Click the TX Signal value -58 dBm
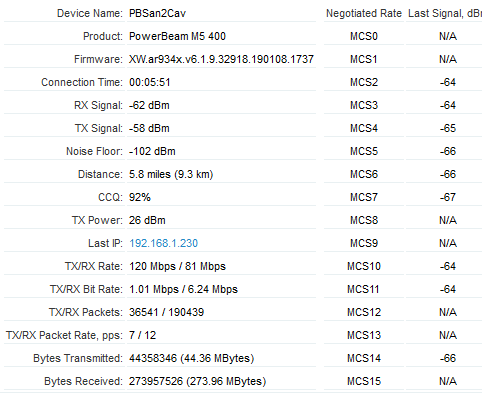This screenshot has width=482, height=406. [x=149, y=128]
